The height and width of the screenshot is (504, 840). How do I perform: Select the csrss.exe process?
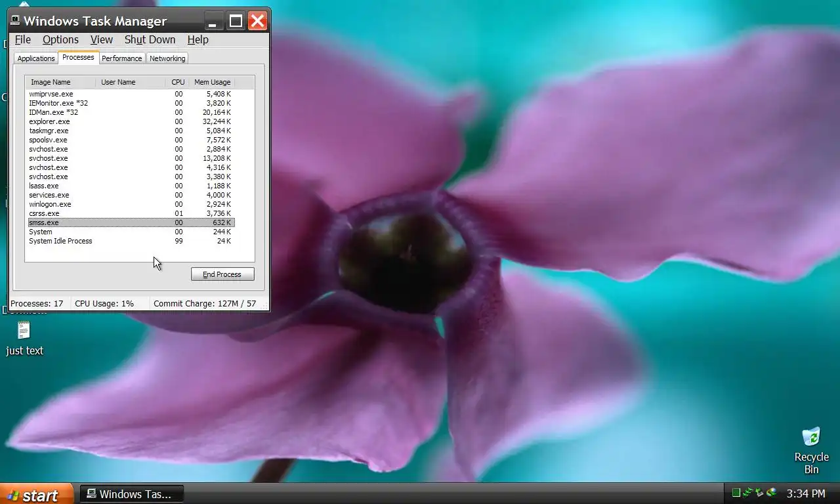131,213
